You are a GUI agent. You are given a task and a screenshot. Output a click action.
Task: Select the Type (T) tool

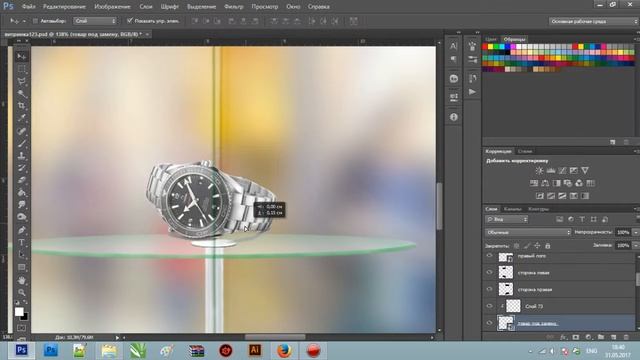[x=22, y=242]
